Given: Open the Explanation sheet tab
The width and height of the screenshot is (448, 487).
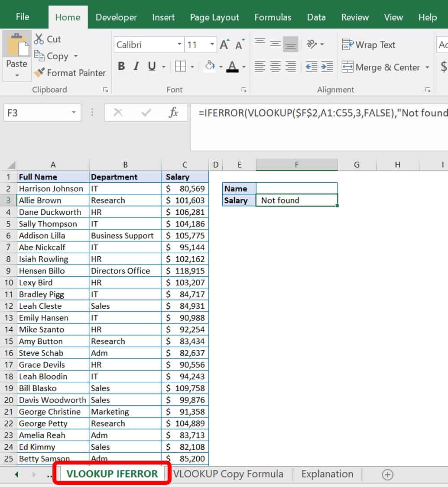Looking at the screenshot, I should coord(327,474).
